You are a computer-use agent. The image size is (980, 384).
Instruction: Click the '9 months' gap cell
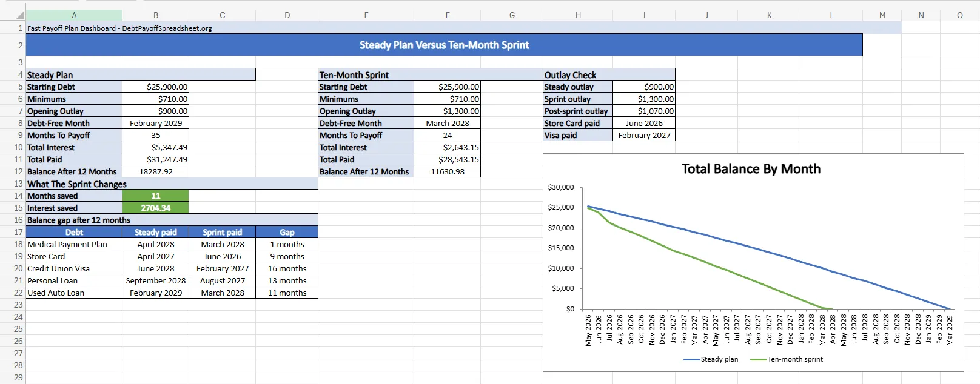[287, 256]
